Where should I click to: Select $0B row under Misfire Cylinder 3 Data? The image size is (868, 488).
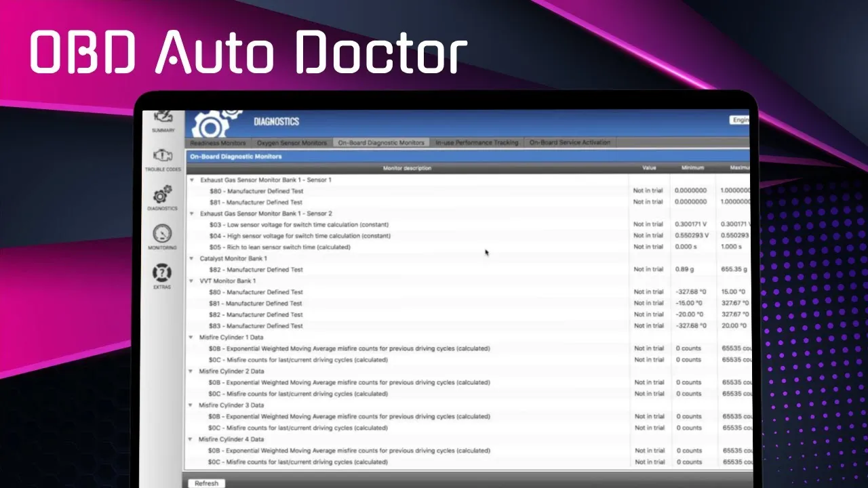coord(468,417)
